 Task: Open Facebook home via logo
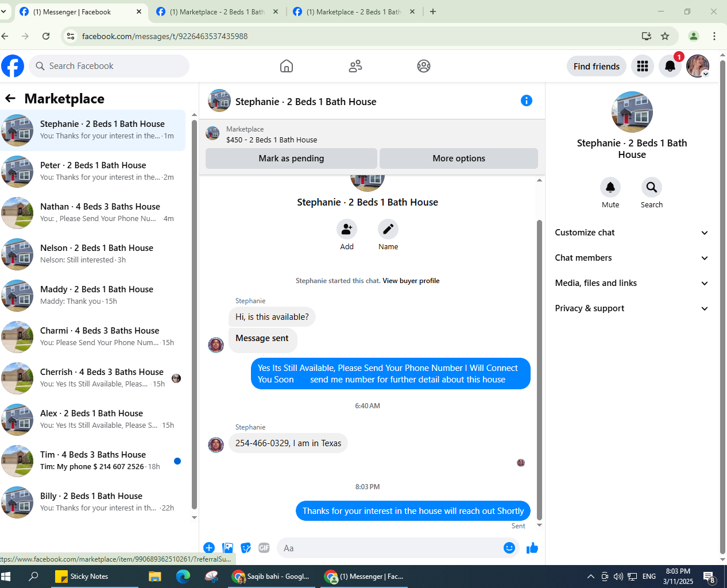click(13, 66)
